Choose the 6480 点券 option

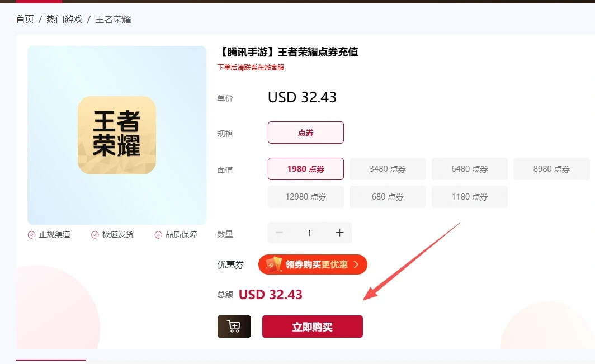[x=469, y=169]
